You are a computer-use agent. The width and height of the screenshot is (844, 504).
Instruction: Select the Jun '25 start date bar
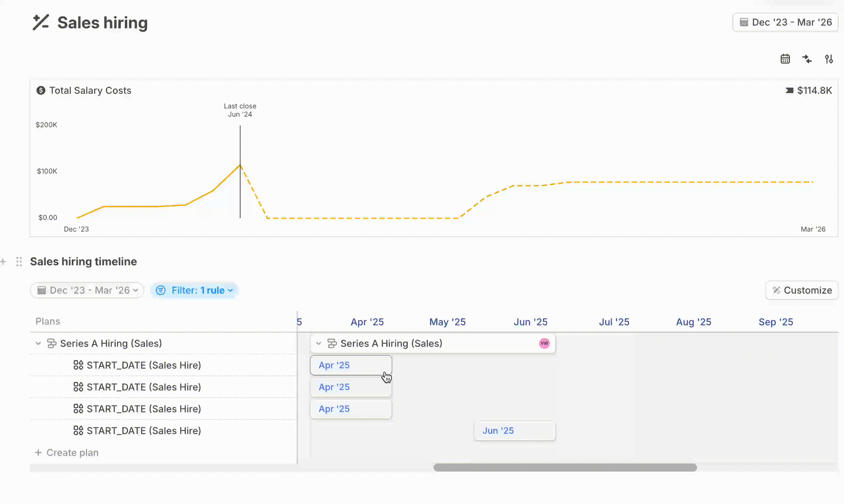pyautogui.click(x=514, y=431)
